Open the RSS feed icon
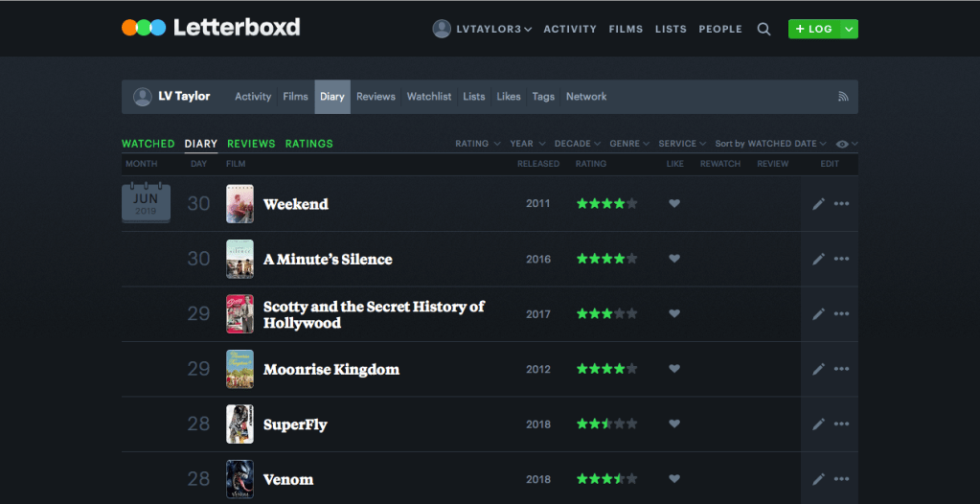This screenshot has height=504, width=980. [843, 97]
